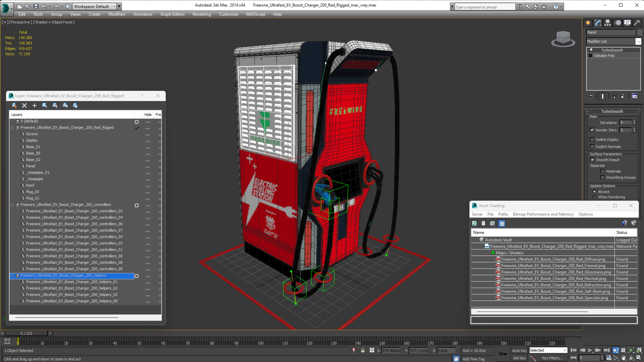Click the Delete layer X icon in the Layer dialog
The height and width of the screenshot is (362, 644).
click(24, 105)
